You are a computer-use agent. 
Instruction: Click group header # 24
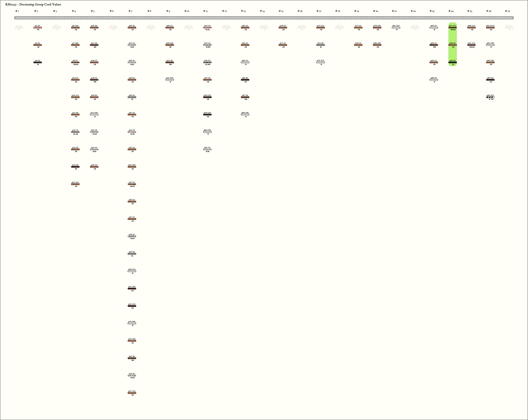[451, 11]
